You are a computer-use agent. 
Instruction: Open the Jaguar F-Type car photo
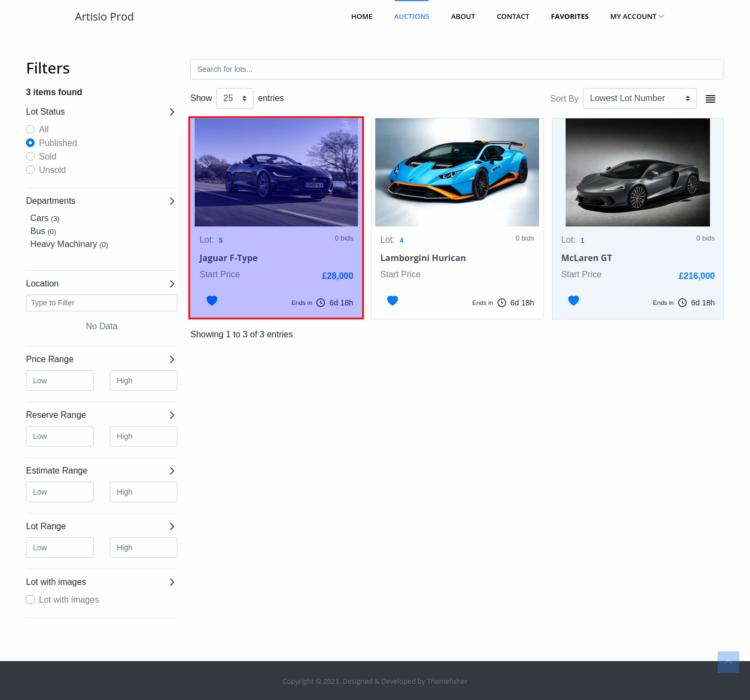tap(276, 172)
